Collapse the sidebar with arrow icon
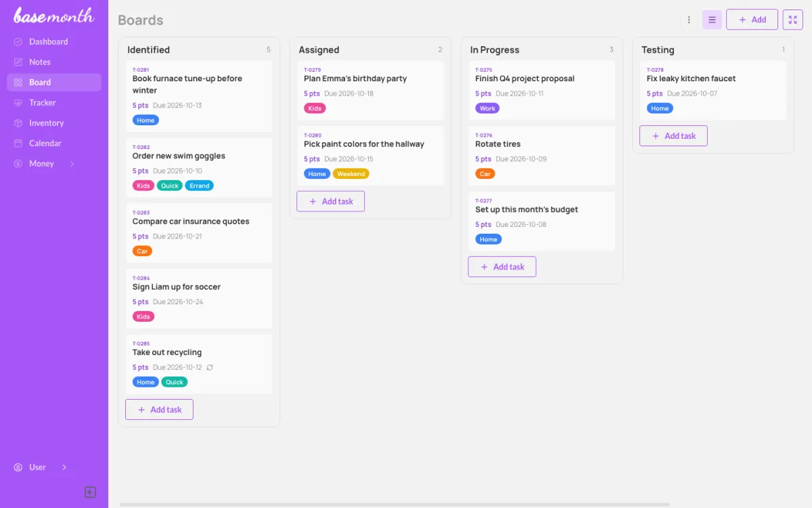The width and height of the screenshot is (812, 508). click(90, 492)
